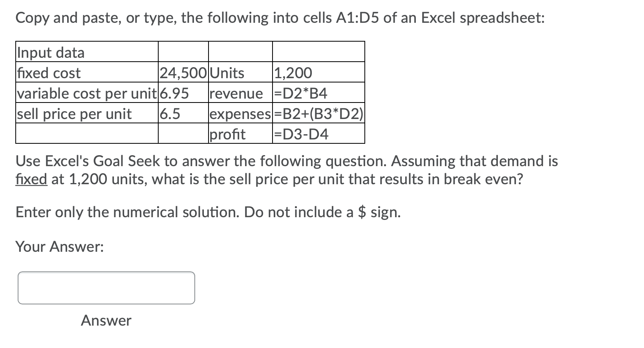Select the variable cost per unit cell
This screenshot has height=348, width=644.
click(86, 93)
